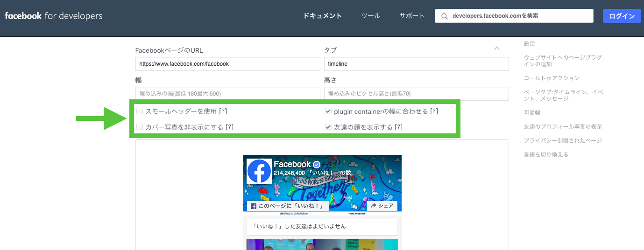
Task: Collapse the settings panel with chevron
Action: point(497,48)
